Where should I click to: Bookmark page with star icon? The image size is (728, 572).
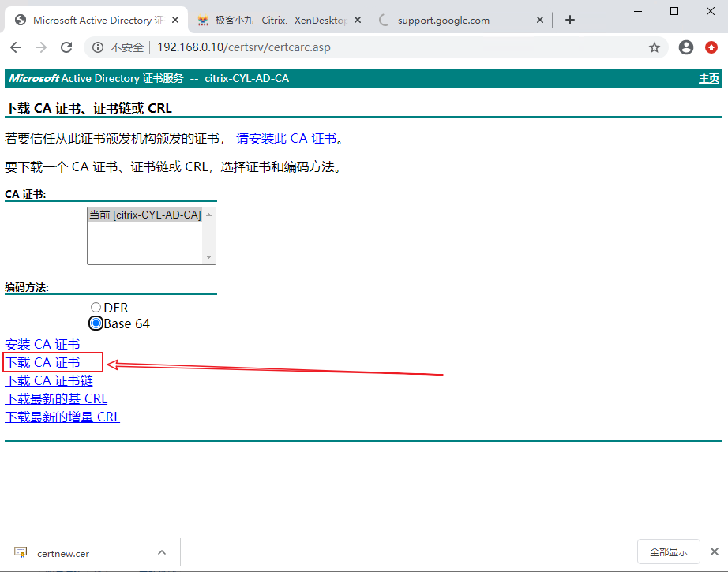tap(655, 47)
